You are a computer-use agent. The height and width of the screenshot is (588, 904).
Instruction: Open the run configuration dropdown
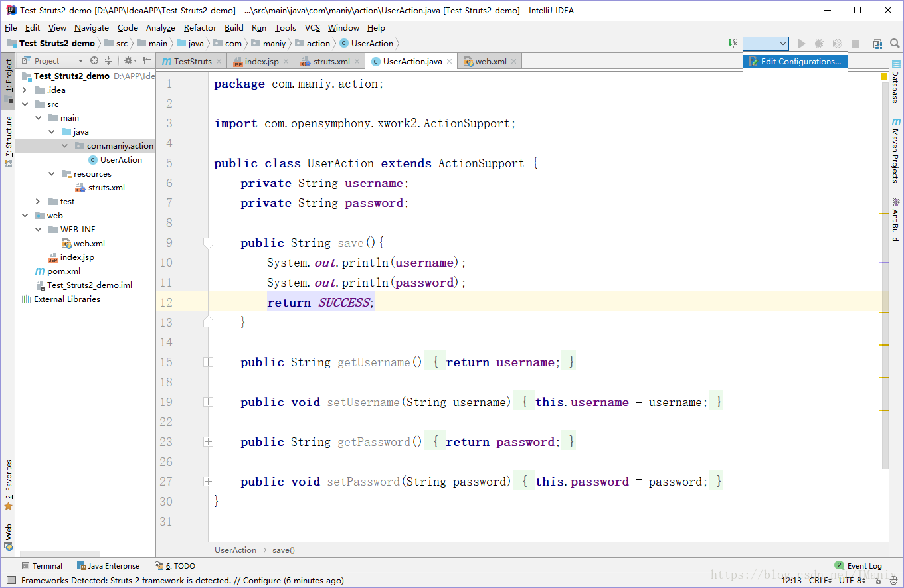coord(766,44)
